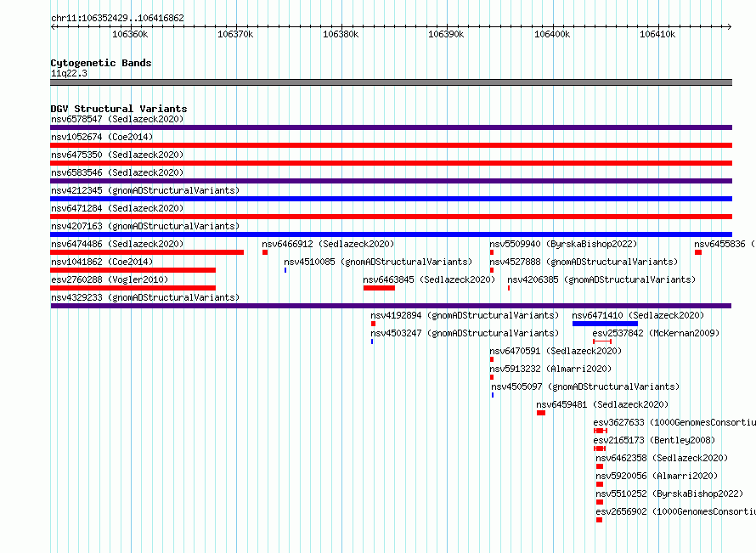Viewport: 756px width, 553px height.
Task: Click the esv3627633 red variant glyph
Action: tap(601, 431)
